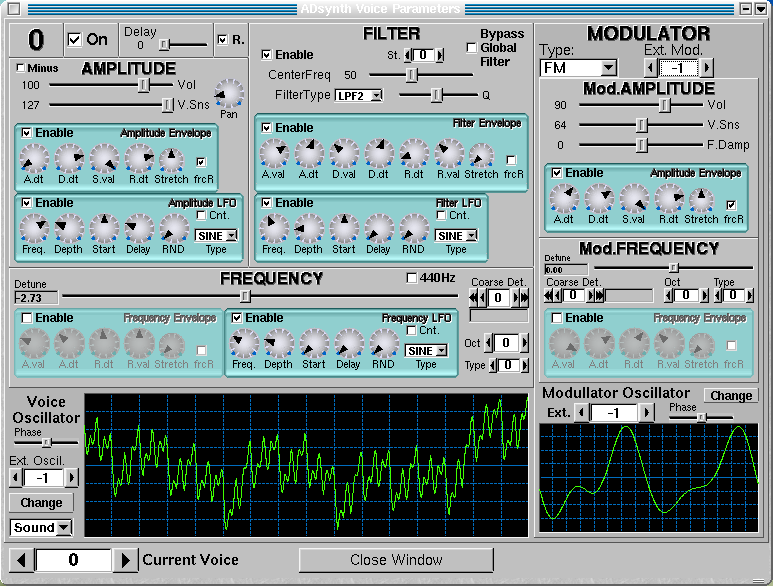Screen dimensions: 773x586
Task: Click the Pan knob in Amplitude section
Action: 229,94
